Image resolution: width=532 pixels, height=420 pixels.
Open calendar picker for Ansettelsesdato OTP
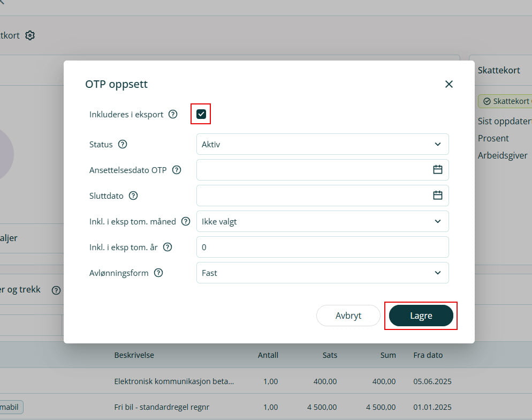pyautogui.click(x=437, y=170)
